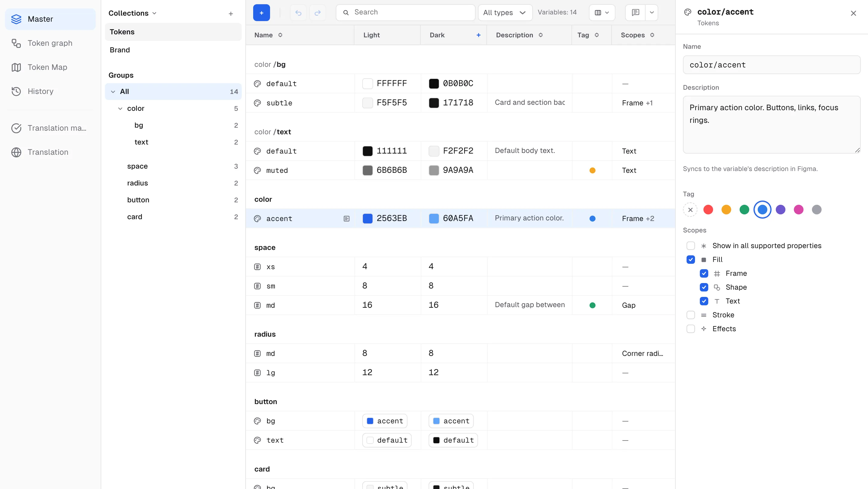The image size is (868, 489).
Task: Click the blue add variable plus button
Action: (x=261, y=13)
